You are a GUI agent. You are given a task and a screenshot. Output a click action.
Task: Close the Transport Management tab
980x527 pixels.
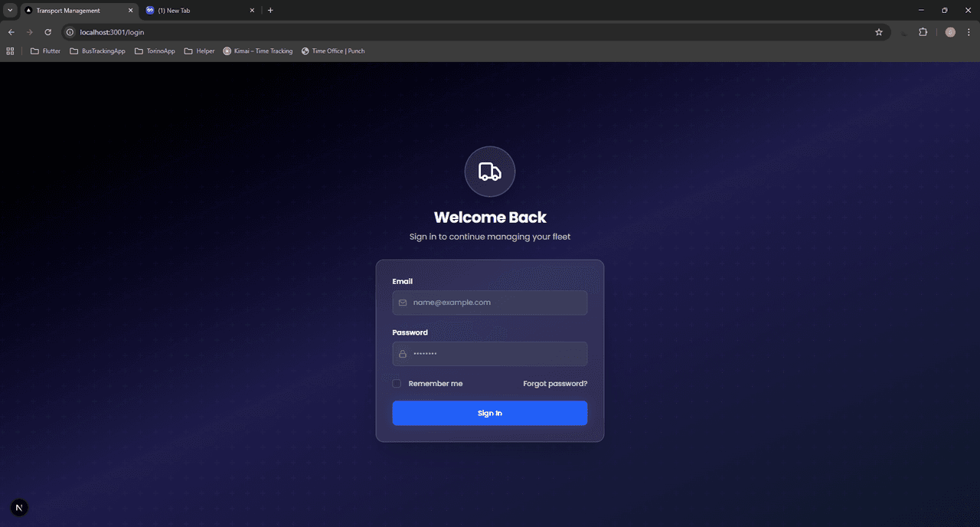coord(129,11)
